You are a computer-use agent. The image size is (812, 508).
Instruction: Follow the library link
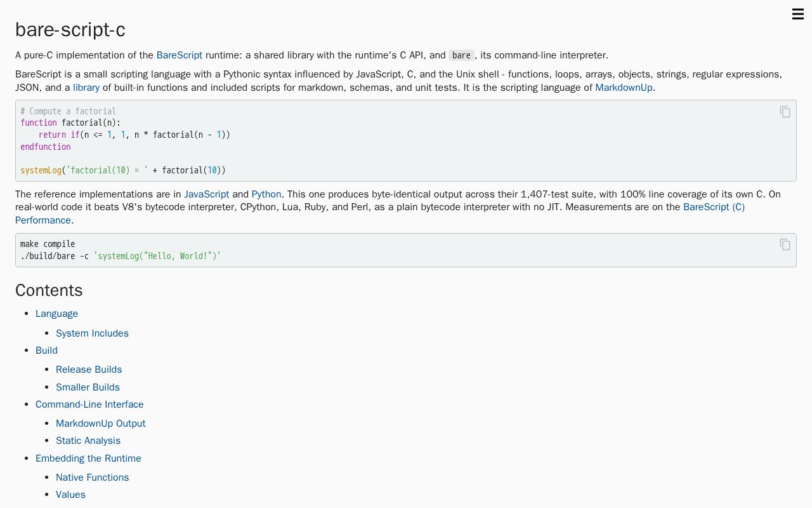[86, 88]
